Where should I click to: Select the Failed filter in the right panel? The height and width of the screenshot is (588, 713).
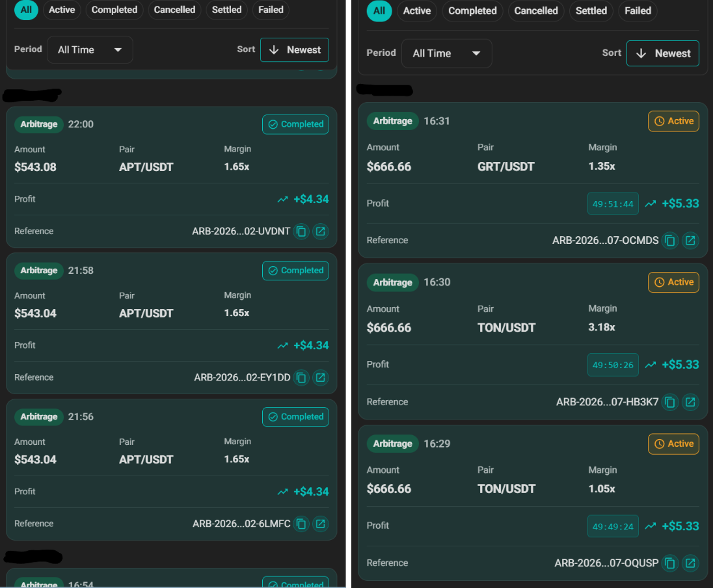(638, 10)
